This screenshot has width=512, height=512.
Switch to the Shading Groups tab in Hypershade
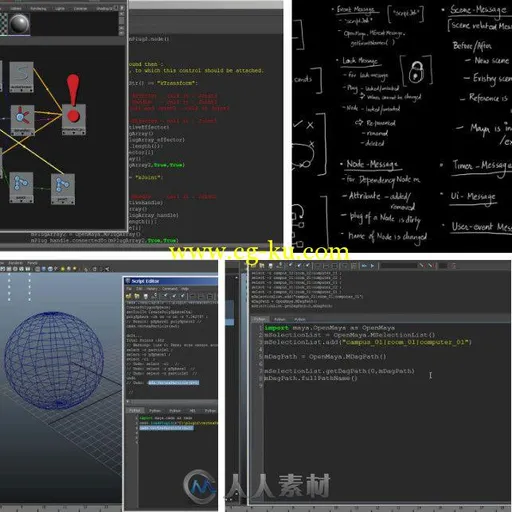(x=104, y=8)
